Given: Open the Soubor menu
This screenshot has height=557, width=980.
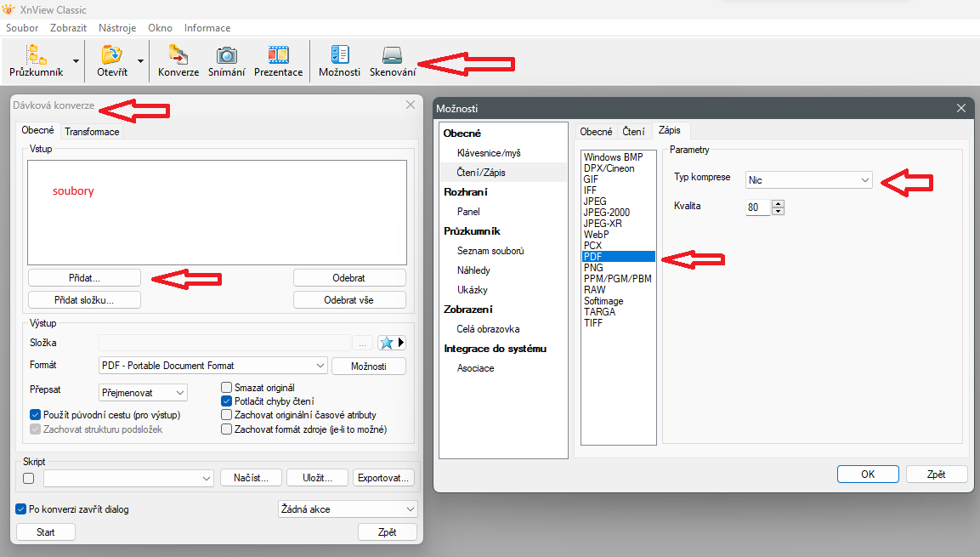Looking at the screenshot, I should click(x=22, y=28).
